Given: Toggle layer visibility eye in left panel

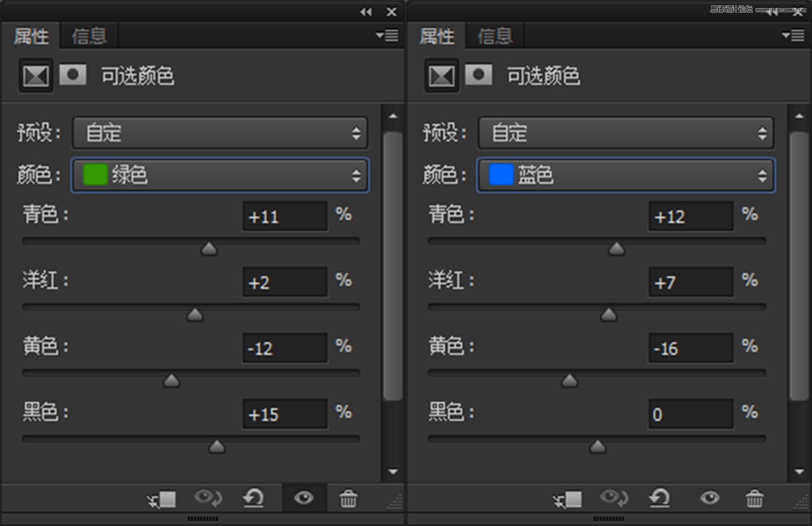Looking at the screenshot, I should [x=304, y=498].
